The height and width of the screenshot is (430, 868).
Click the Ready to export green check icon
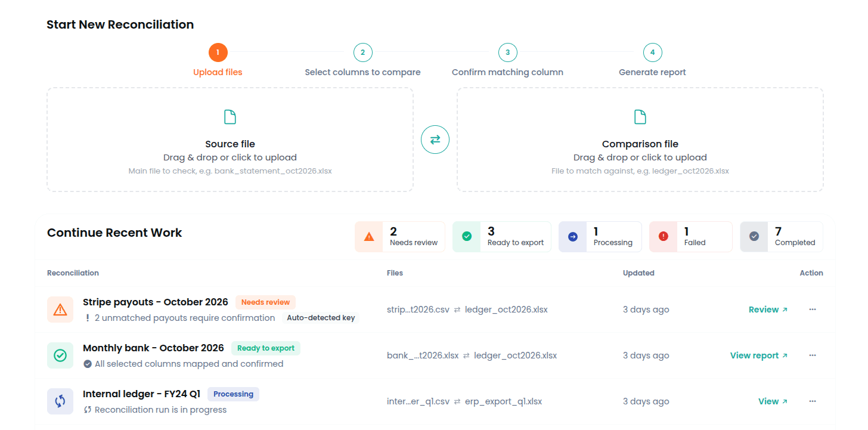click(467, 237)
